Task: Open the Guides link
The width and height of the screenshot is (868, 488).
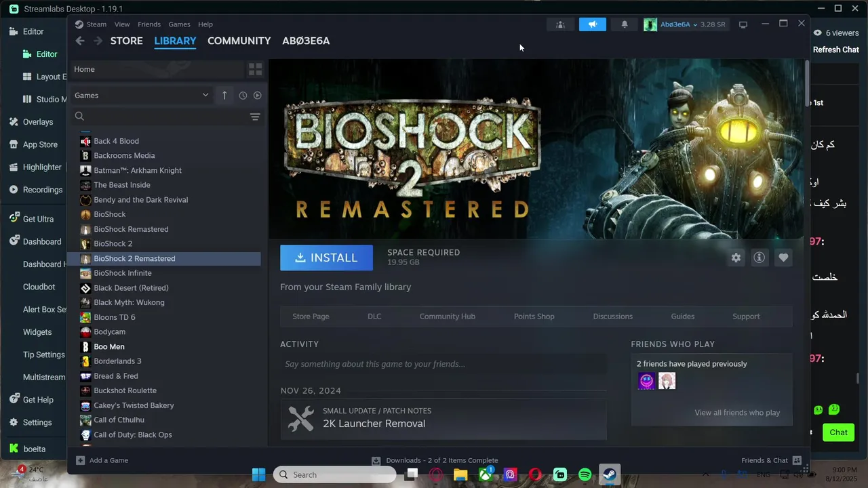Action: 683,317
